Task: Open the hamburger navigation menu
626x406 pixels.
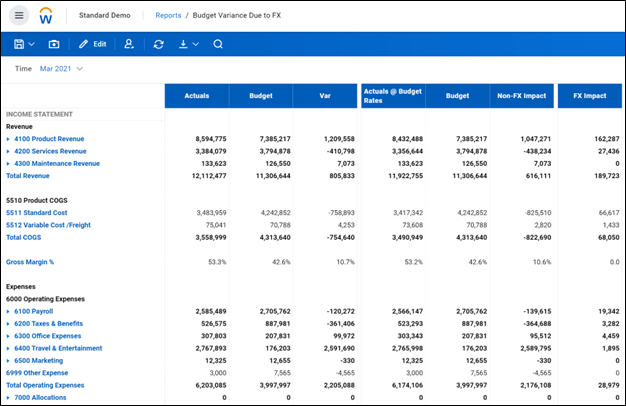Action: click(x=19, y=16)
